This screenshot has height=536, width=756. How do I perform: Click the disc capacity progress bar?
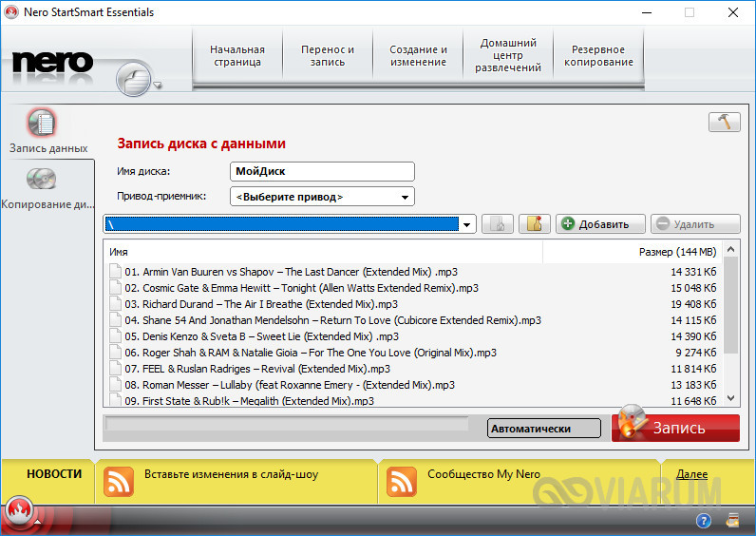pos(287,424)
